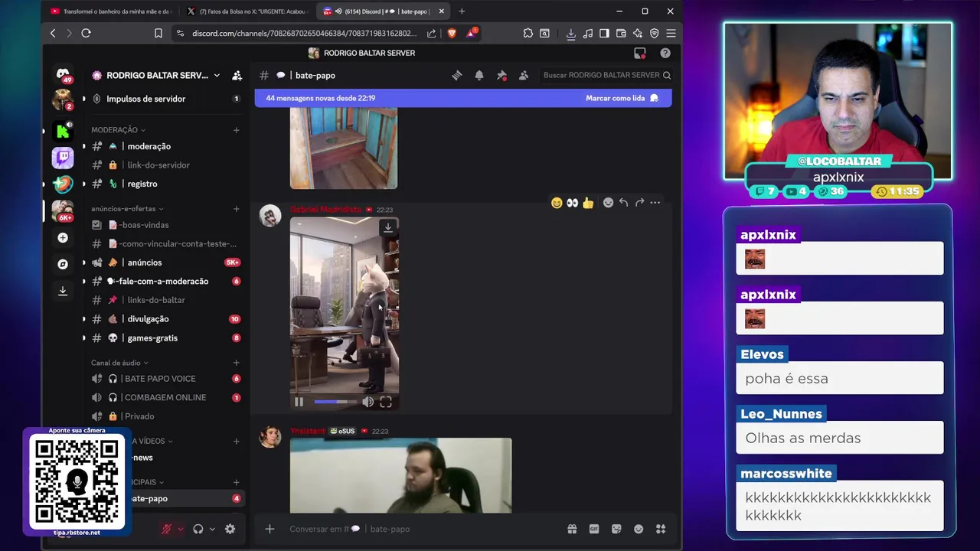
Task: Open Discover servers compass icon
Action: tap(63, 264)
